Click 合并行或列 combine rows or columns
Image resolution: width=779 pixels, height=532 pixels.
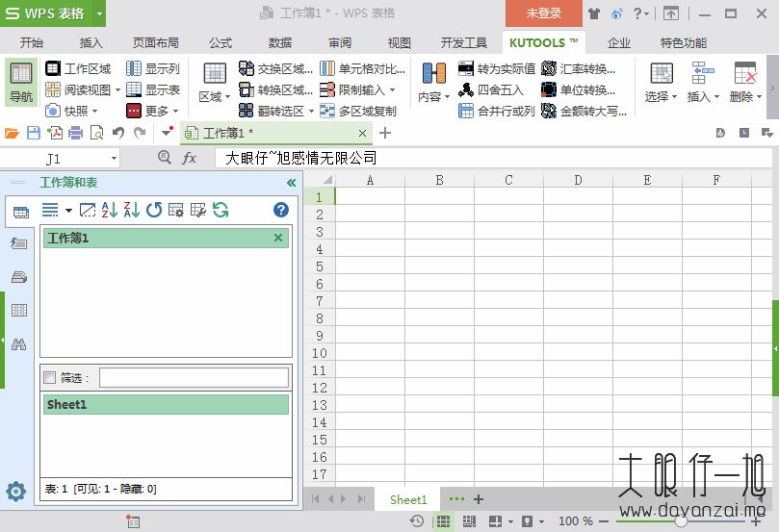(496, 111)
